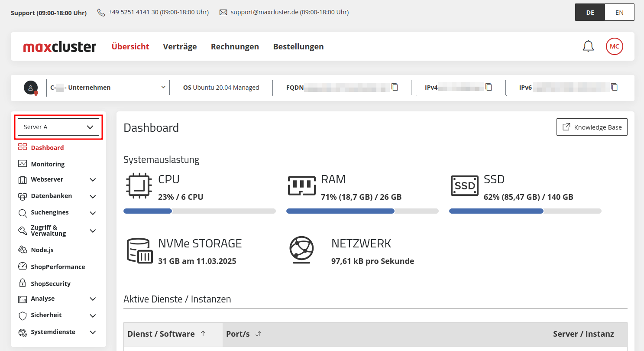Expand the Datenbanken submenu chevron
The image size is (644, 351).
pyautogui.click(x=93, y=197)
